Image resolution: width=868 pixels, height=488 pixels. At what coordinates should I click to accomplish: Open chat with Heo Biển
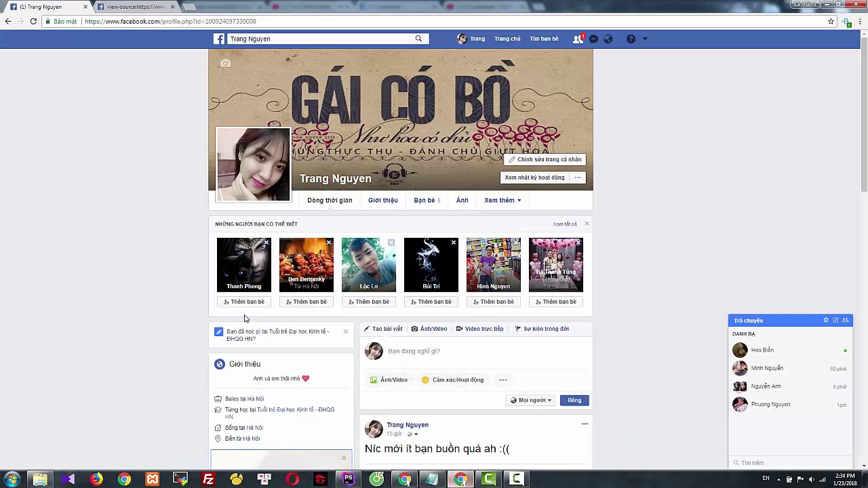click(790, 350)
